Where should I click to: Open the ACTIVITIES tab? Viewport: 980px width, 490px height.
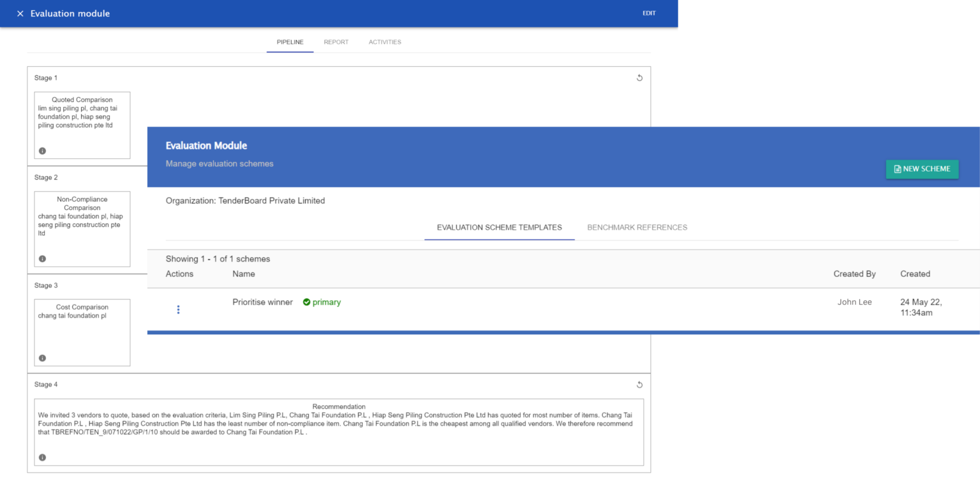[385, 42]
